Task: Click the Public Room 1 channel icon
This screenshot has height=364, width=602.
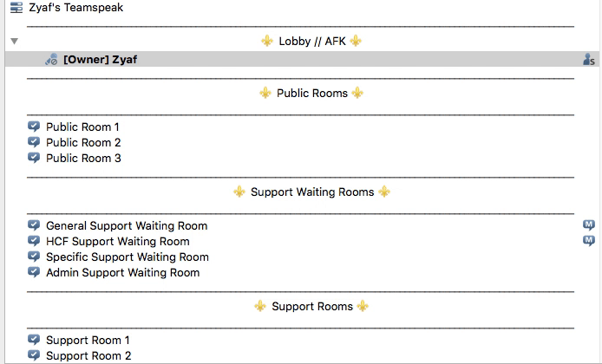Action: 34,127
